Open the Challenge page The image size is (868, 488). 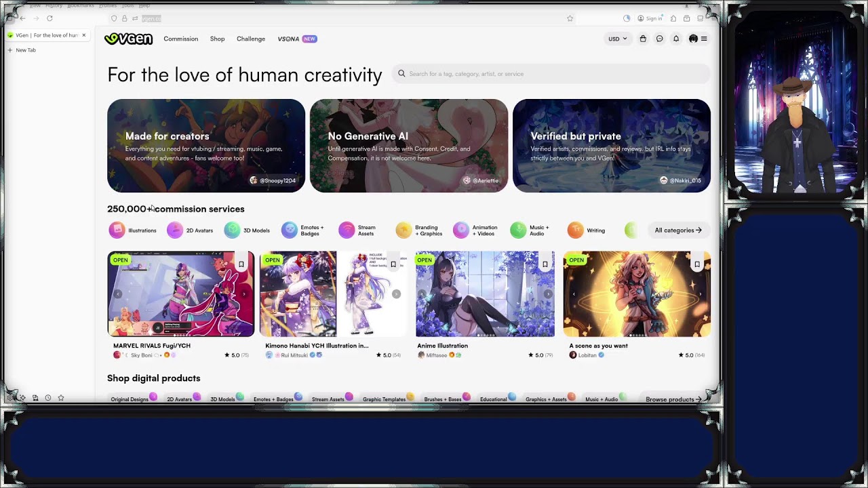[x=251, y=39]
